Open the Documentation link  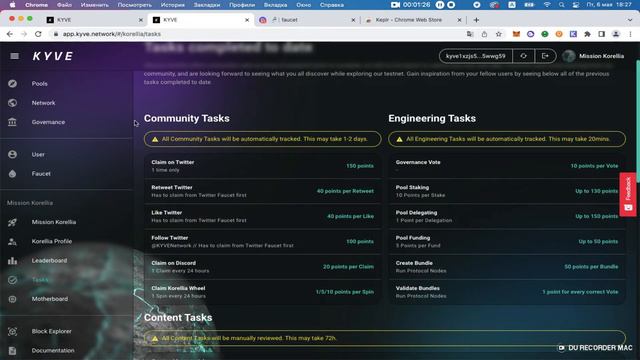(53, 351)
